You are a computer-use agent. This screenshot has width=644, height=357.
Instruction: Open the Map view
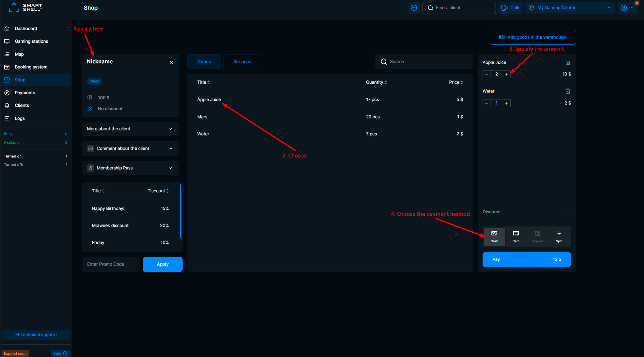coord(19,54)
